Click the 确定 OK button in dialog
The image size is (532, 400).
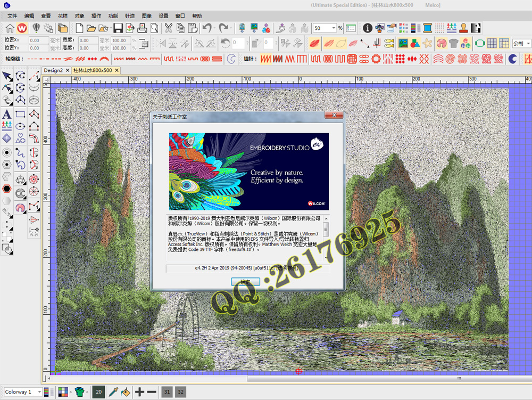tap(245, 282)
